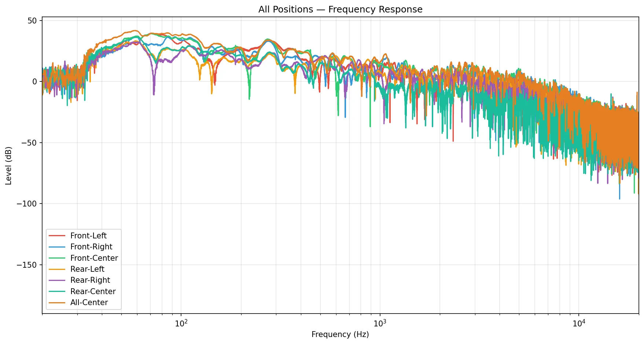Click the 10³ tick label on x-axis
644x344 pixels.
[x=380, y=323]
